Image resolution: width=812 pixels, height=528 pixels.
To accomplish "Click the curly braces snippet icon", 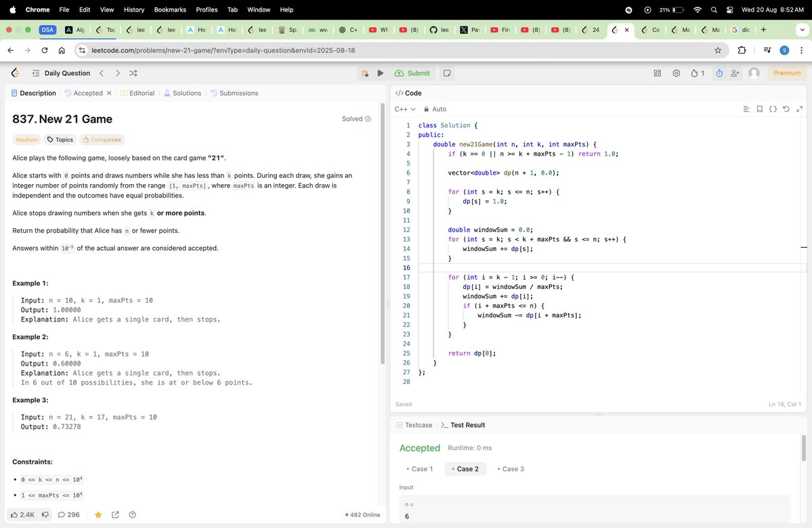I will pos(773,109).
